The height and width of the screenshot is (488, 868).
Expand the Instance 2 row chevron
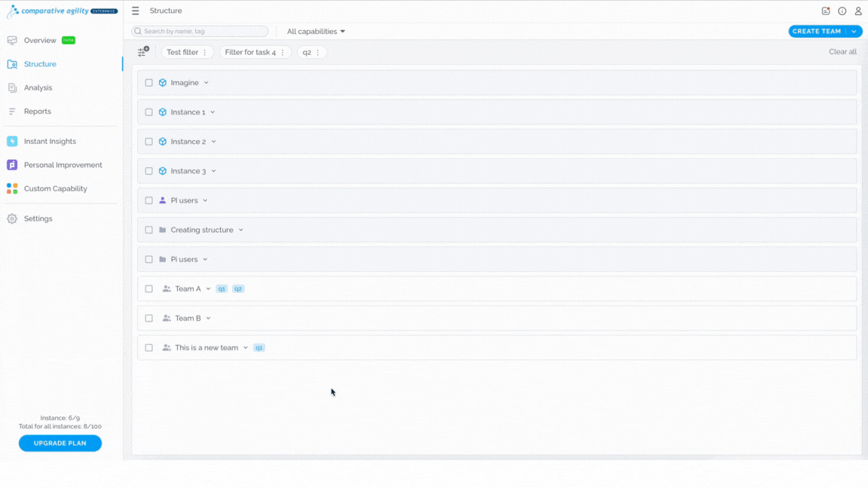coord(214,142)
